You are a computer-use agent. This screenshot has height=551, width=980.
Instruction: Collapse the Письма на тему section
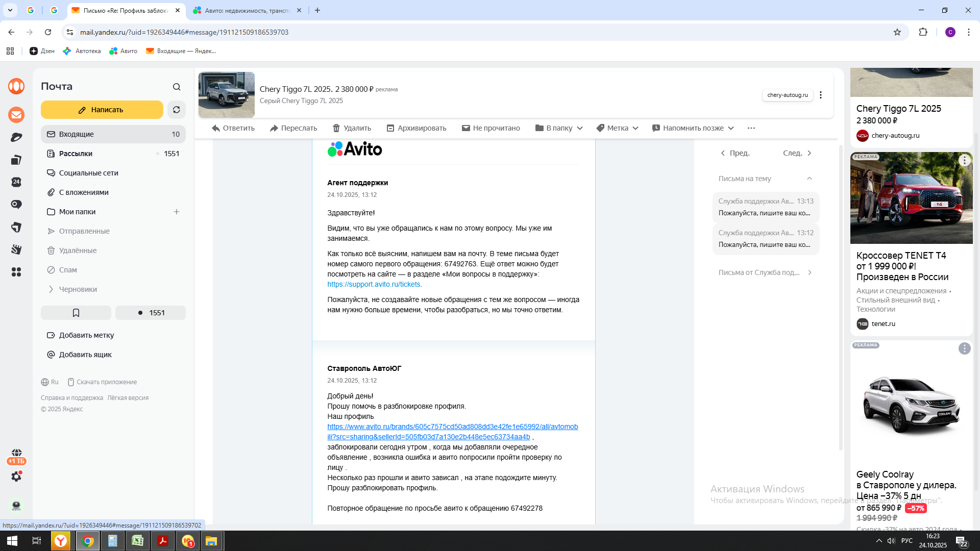tap(810, 179)
